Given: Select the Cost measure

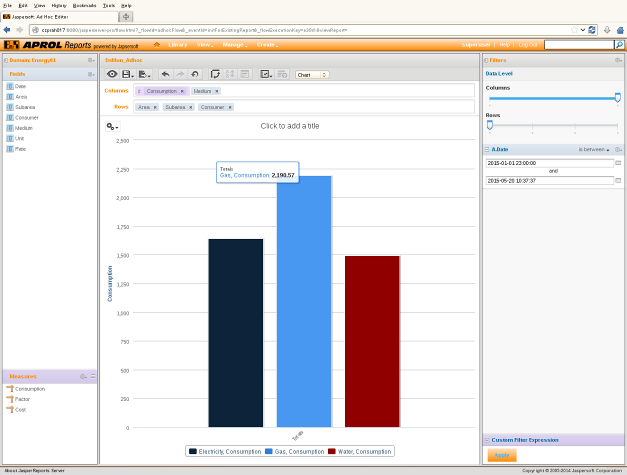Looking at the screenshot, I should tap(16, 409).
